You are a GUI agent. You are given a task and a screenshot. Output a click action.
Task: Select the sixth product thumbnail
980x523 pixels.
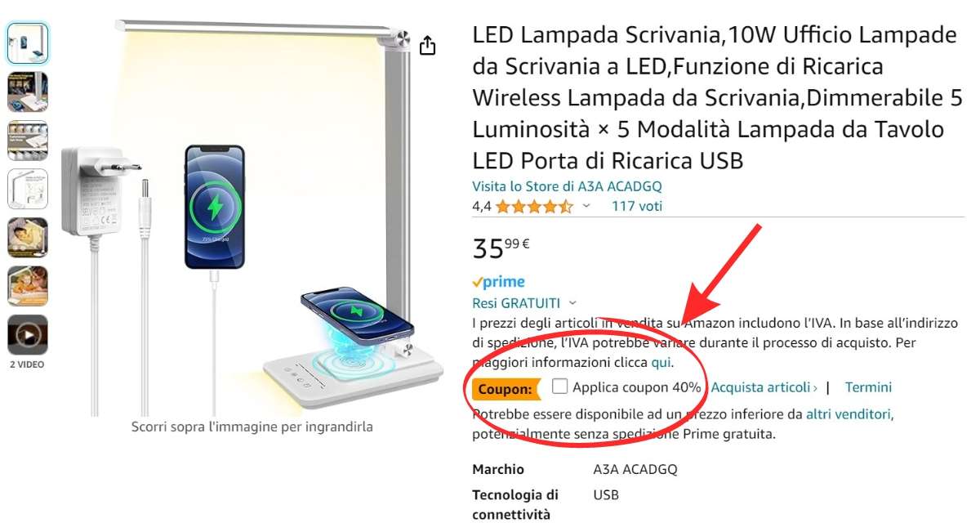pos(28,286)
